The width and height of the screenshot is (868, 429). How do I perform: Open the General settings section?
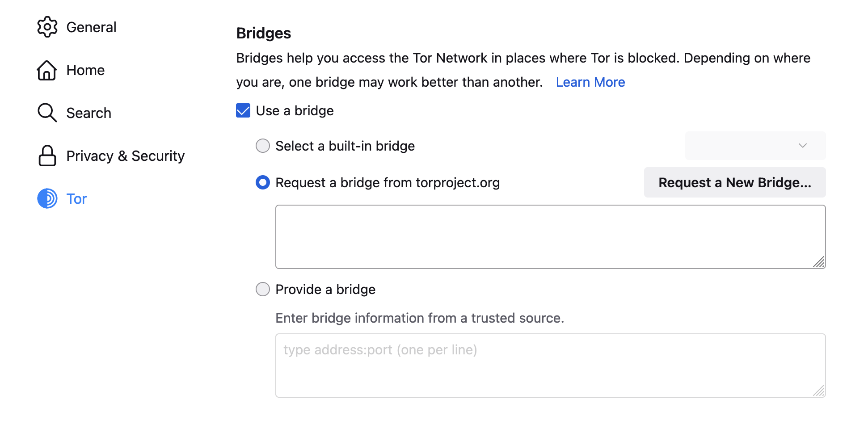[x=91, y=27]
